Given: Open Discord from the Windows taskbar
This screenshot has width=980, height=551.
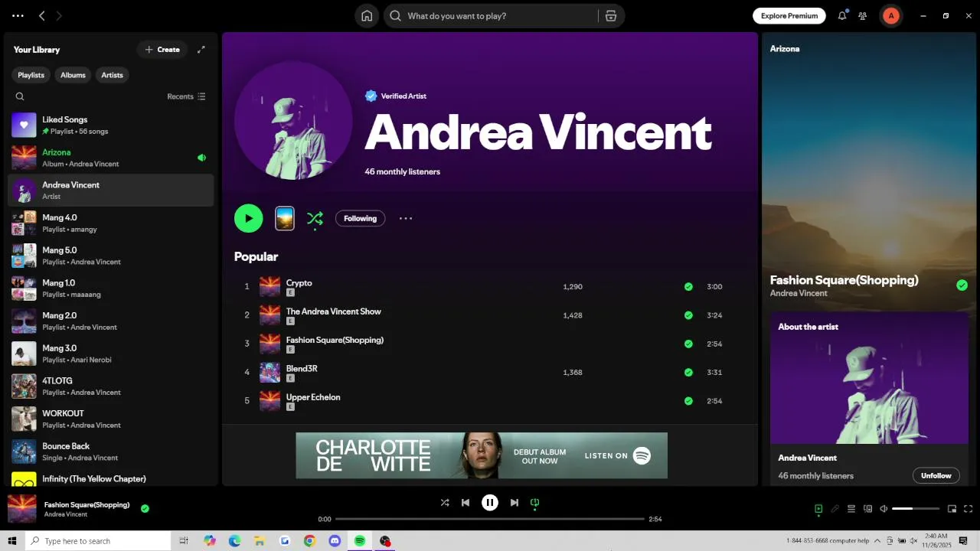Looking at the screenshot, I should coord(335,540).
